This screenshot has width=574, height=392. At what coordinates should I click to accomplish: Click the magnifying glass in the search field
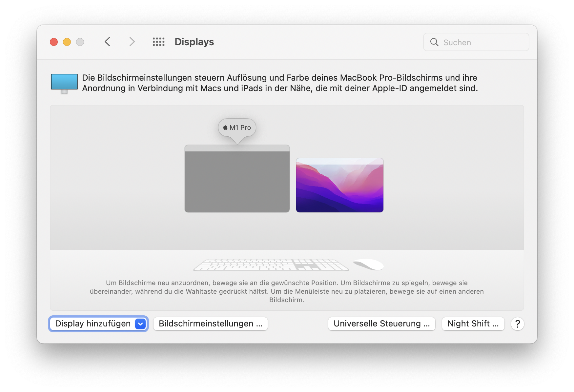434,42
